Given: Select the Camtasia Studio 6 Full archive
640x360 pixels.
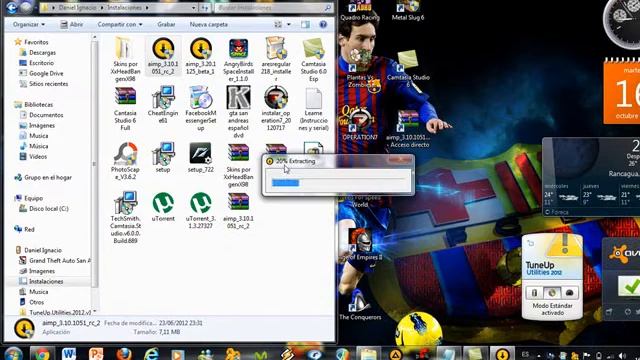Looking at the screenshot, I should (x=125, y=109).
